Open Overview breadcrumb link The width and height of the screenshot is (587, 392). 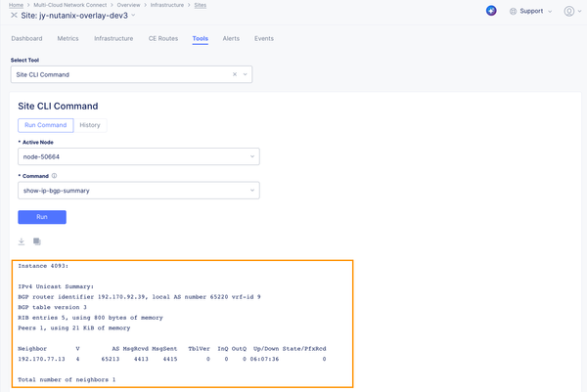[x=128, y=5]
